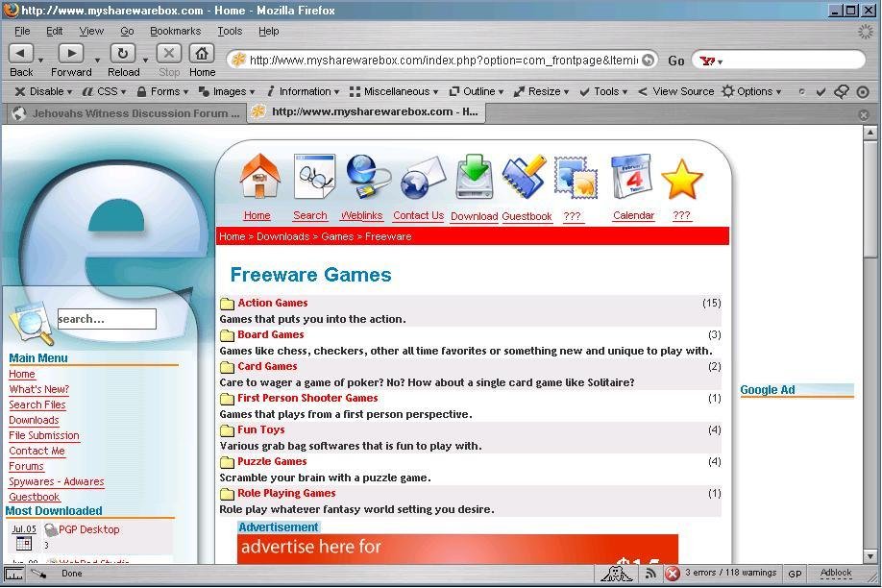This screenshot has width=882, height=588.
Task: Click Forums link in Main Menu
Action: [x=26, y=467]
